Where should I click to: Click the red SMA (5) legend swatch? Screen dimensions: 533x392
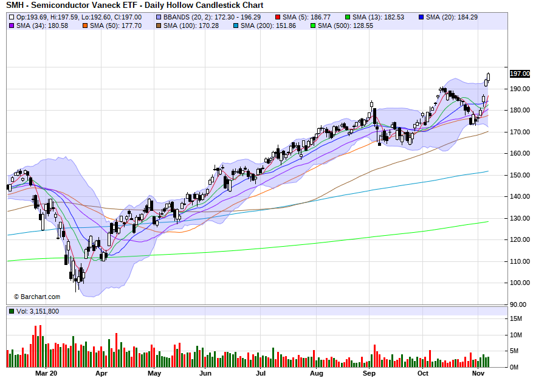click(278, 17)
